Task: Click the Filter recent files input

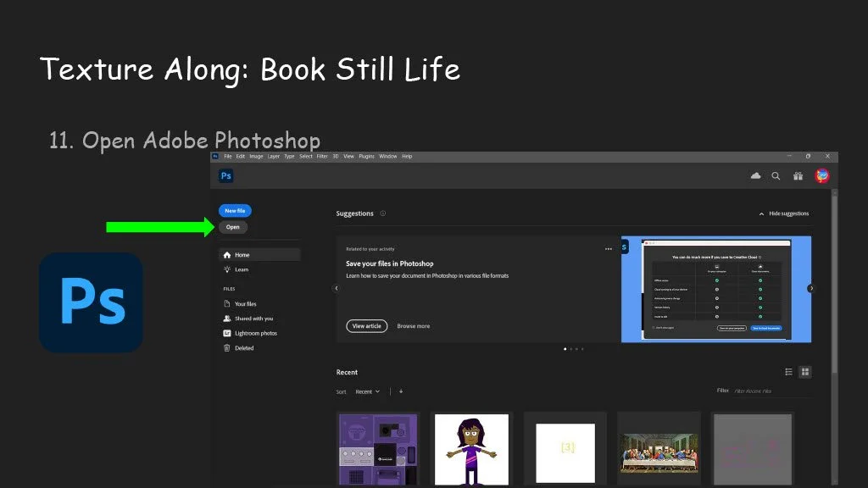Action: (x=771, y=391)
